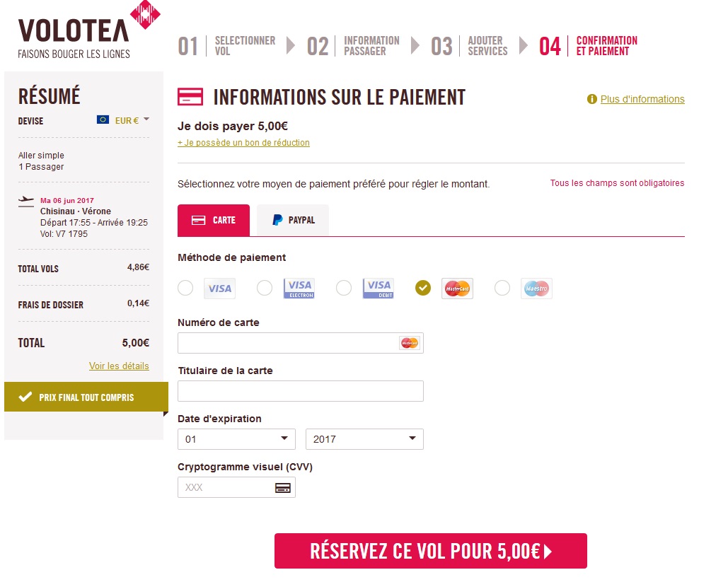
Task: Click the MasterCard logo beside its radio button
Action: [x=457, y=288]
